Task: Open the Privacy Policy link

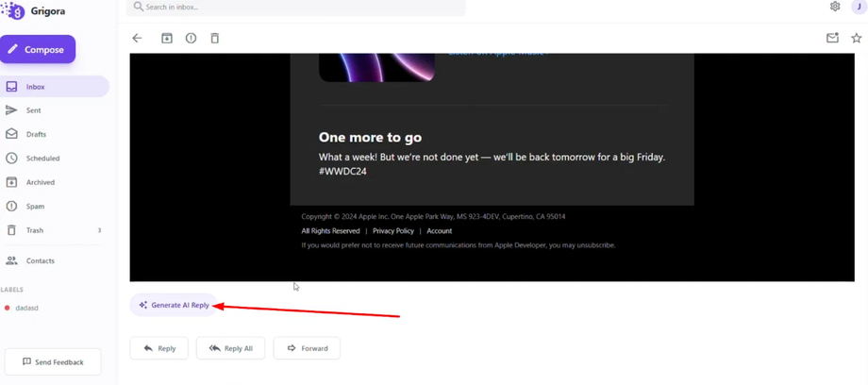Action: coord(393,230)
